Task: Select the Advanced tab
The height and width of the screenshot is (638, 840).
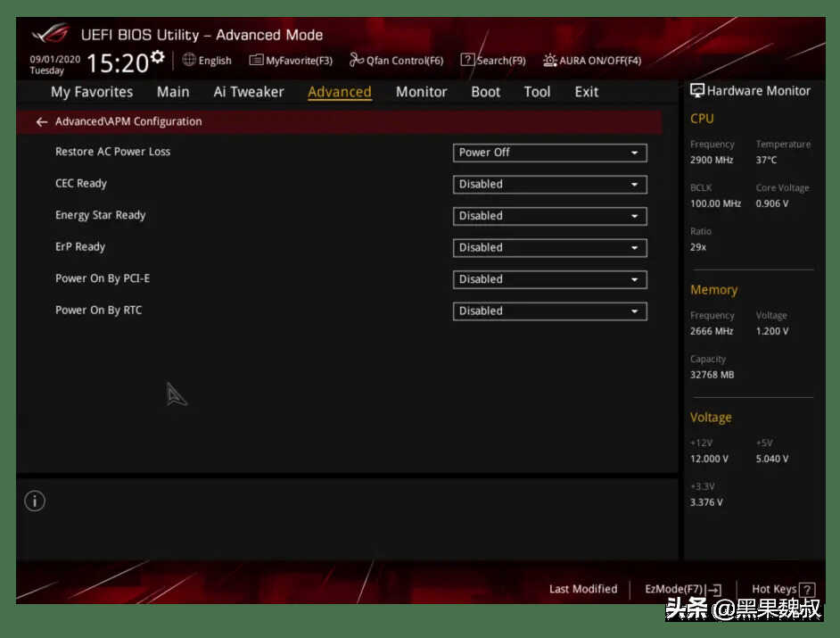Action: [x=340, y=92]
